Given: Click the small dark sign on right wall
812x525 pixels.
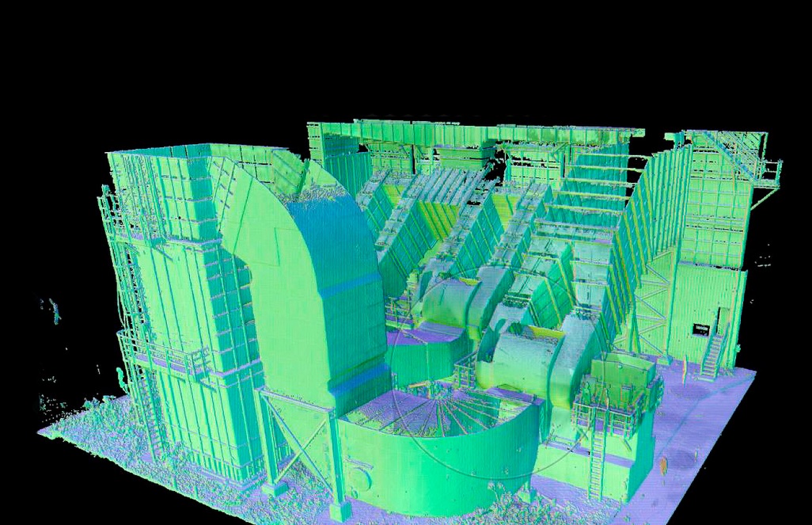Looking at the screenshot, I should coord(700,327).
